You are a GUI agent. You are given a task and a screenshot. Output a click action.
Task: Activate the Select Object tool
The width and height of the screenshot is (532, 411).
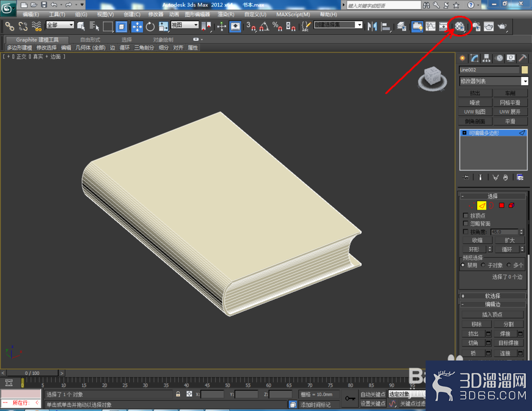tap(81, 26)
